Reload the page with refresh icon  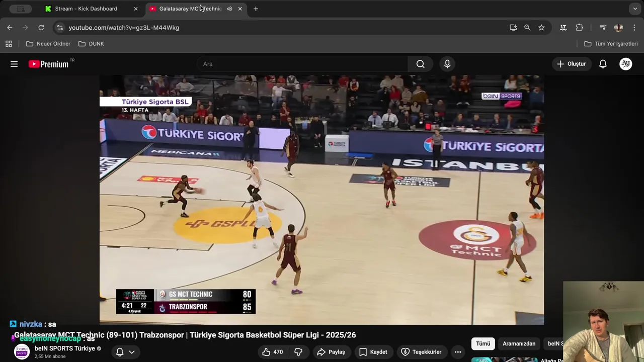click(41, 28)
